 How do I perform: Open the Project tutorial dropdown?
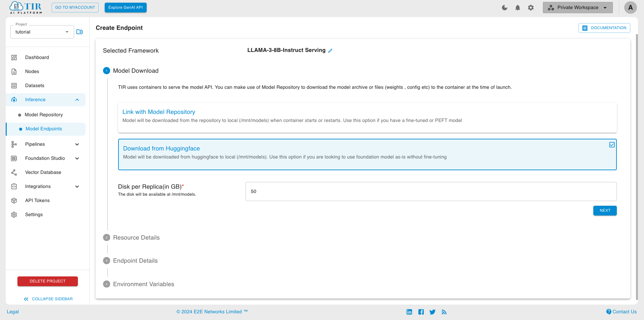pos(42,32)
